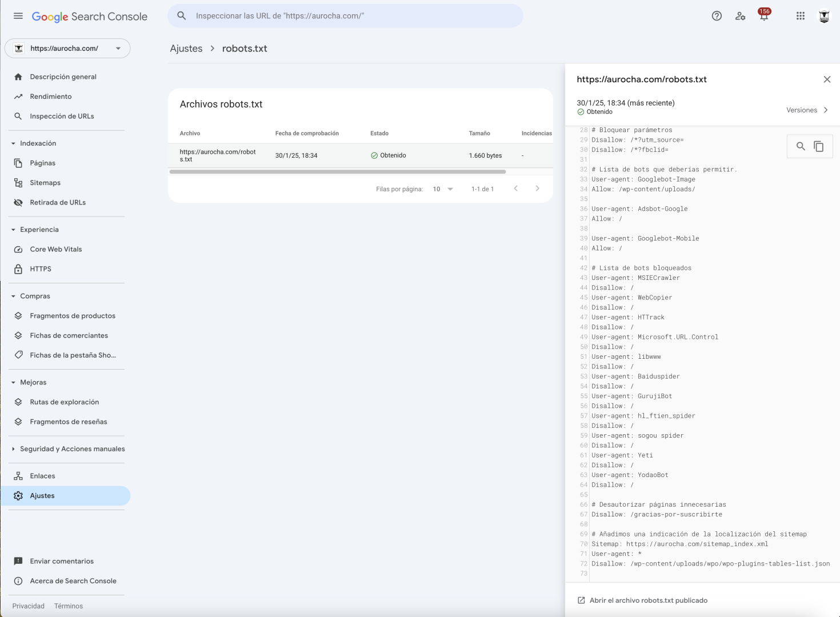
Task: Sort by Fecha de comprobación column header
Action: 307,133
